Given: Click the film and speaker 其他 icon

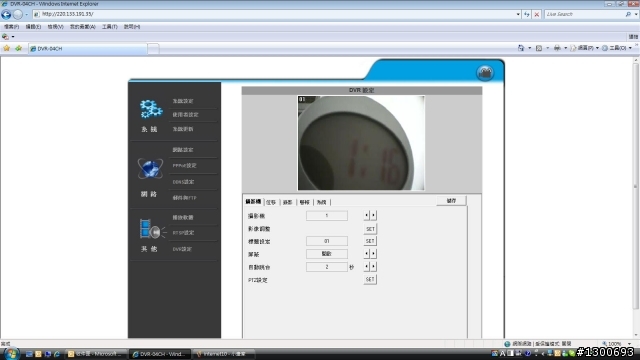Looking at the screenshot, I should [x=152, y=229].
